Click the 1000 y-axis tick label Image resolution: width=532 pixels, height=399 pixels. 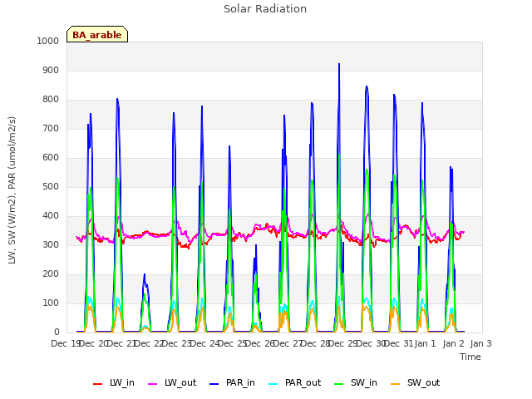48,41
